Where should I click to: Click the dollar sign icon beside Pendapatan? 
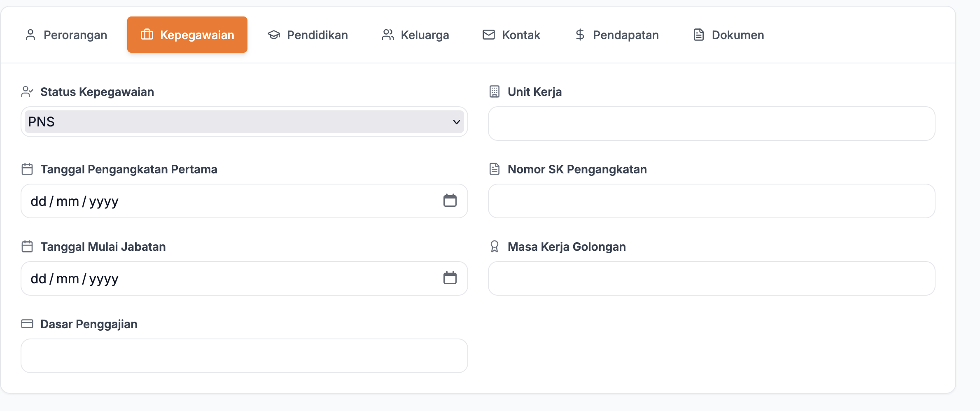579,35
